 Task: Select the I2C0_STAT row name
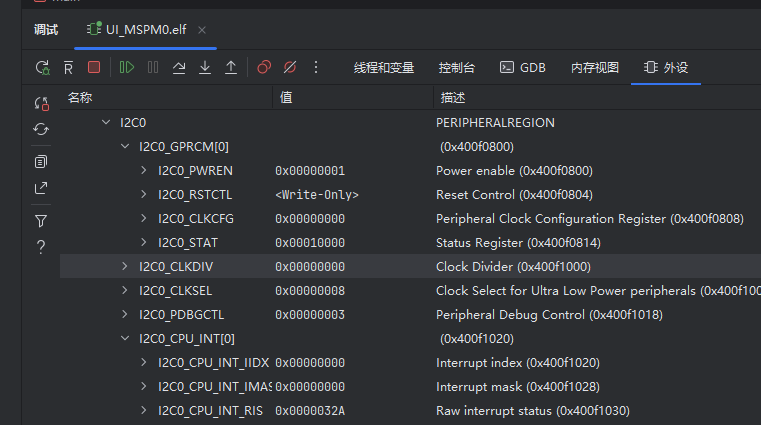click(x=188, y=243)
